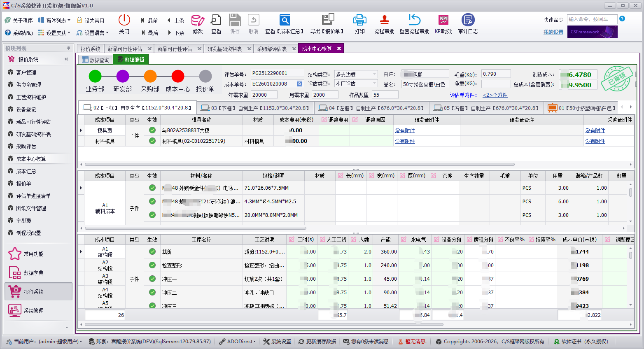Collapse the 报价系统 sidebar group

click(x=66, y=59)
